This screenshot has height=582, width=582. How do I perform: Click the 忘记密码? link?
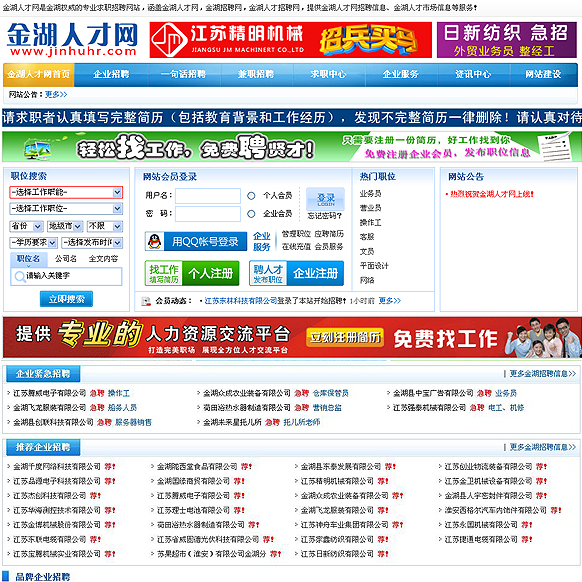pos(325,216)
